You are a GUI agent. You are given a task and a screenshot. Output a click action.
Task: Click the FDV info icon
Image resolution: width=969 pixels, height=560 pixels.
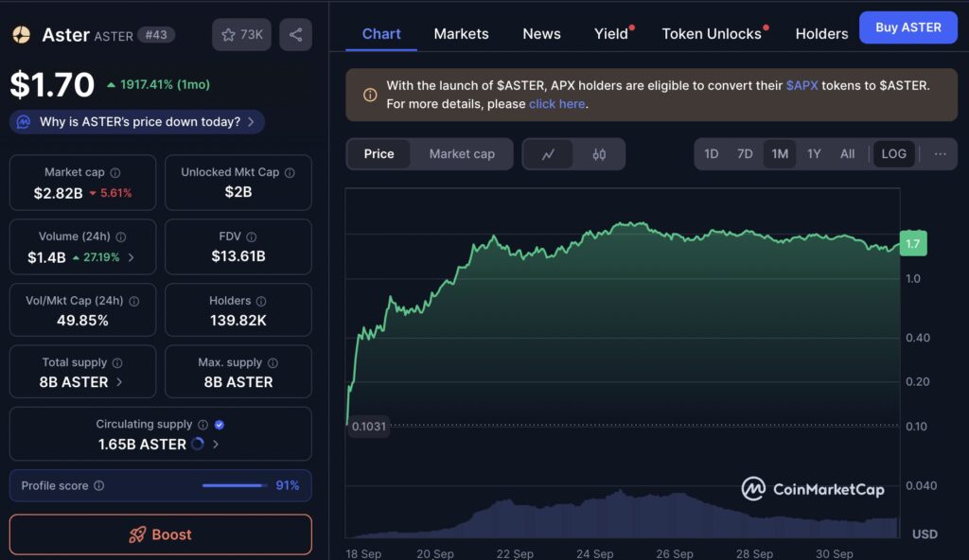pyautogui.click(x=252, y=237)
